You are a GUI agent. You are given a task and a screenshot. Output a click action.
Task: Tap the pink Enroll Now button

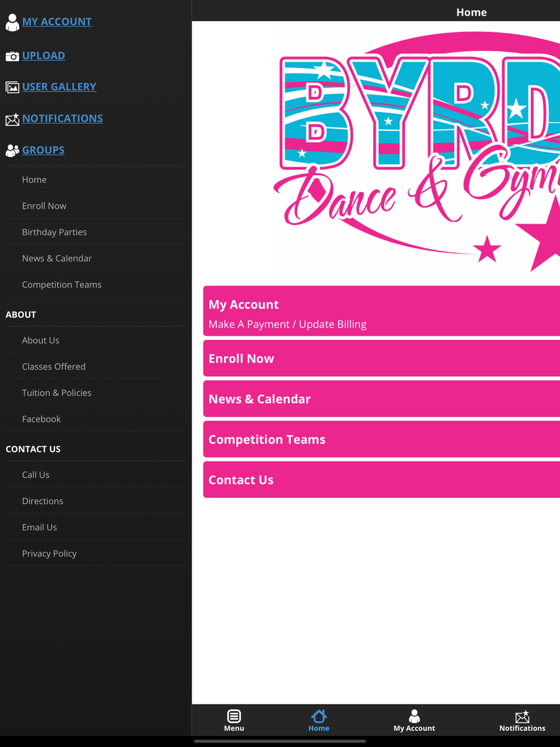tap(381, 358)
